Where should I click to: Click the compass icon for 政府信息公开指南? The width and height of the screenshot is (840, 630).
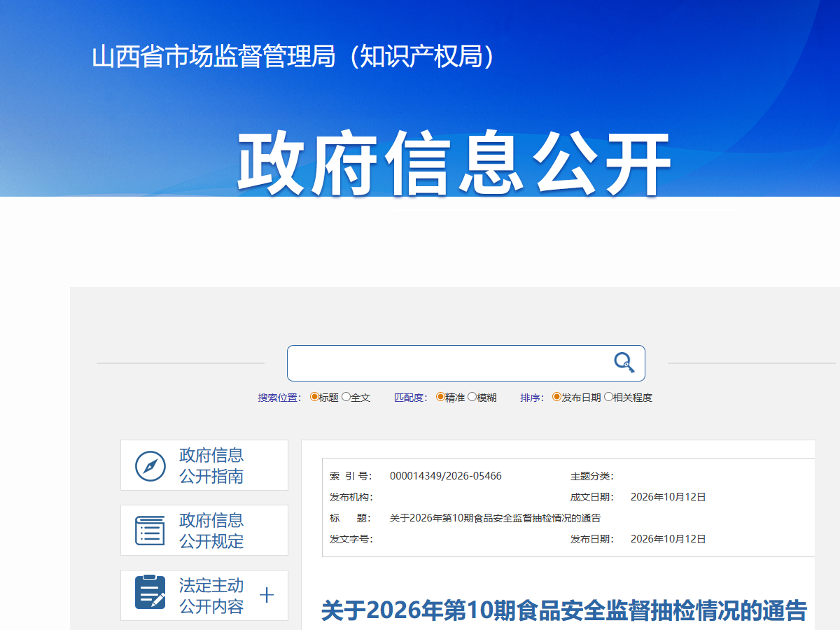point(150,465)
